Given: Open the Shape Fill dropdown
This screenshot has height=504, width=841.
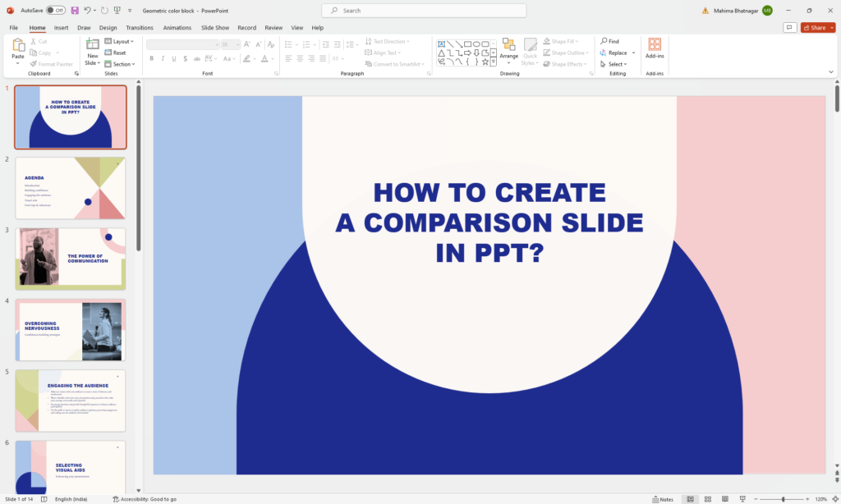Looking at the screenshot, I should coord(563,41).
